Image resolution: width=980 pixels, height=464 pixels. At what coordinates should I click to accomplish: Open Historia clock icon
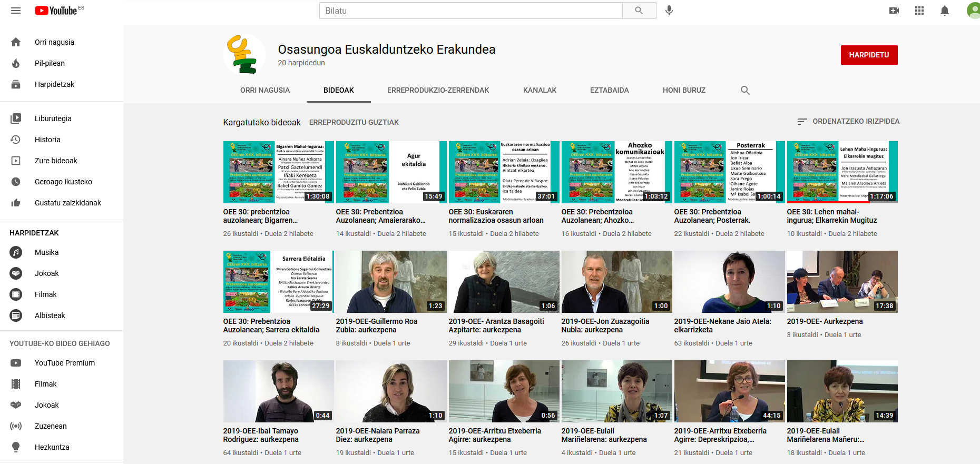tap(16, 140)
